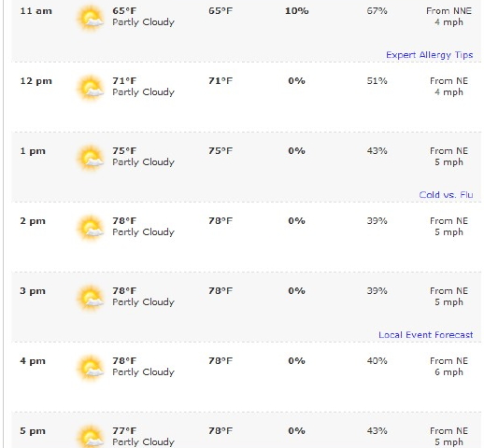484x448 pixels.
Task: Click the 10% precipitation value at 11 am
Action: (297, 11)
